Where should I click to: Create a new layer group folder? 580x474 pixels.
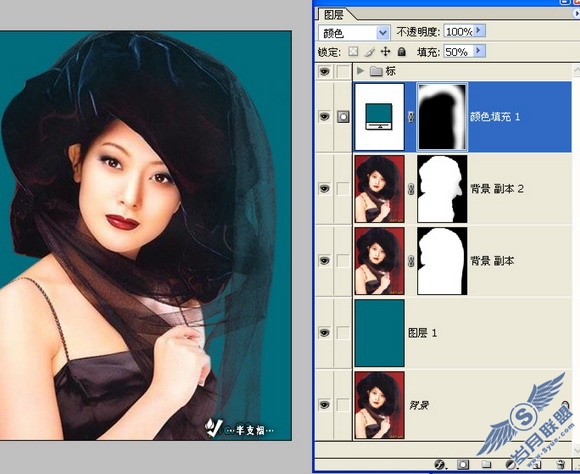tap(486, 464)
